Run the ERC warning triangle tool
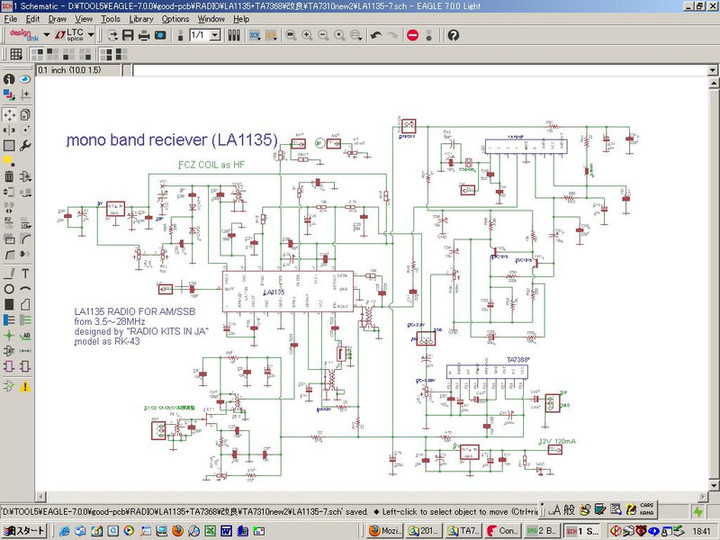Viewport: 720px width, 540px height. click(x=25, y=386)
